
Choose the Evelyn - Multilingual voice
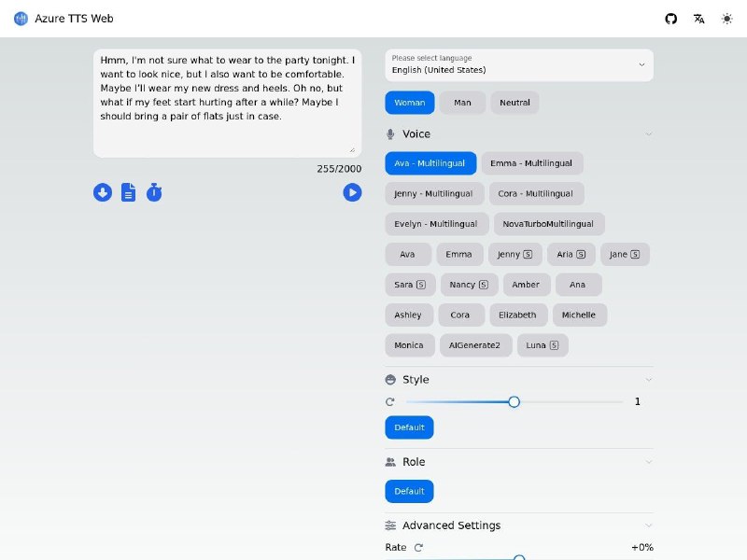436,224
